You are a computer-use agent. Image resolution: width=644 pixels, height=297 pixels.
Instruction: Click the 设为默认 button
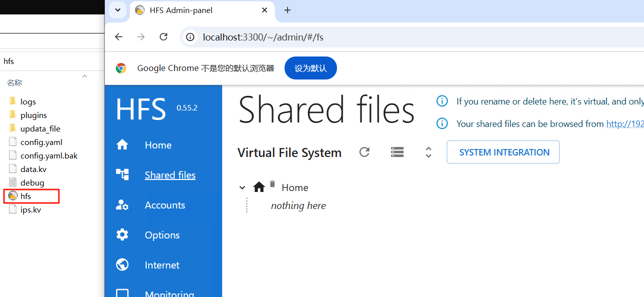coord(311,68)
